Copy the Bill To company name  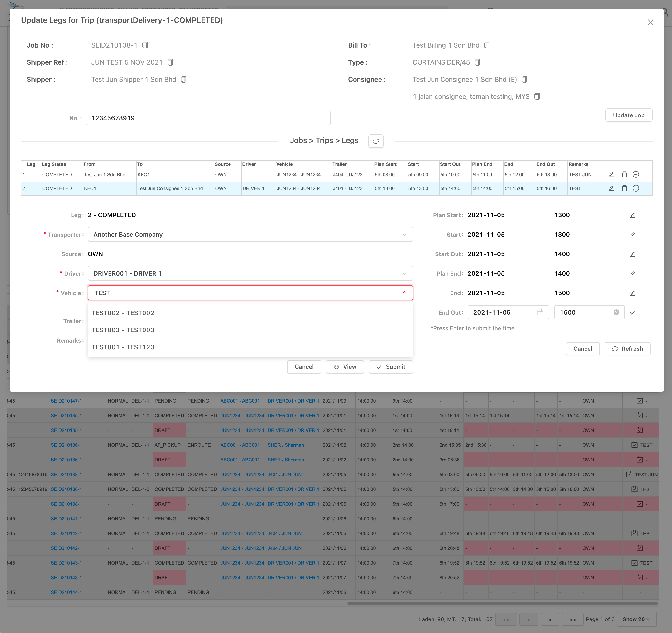(486, 45)
